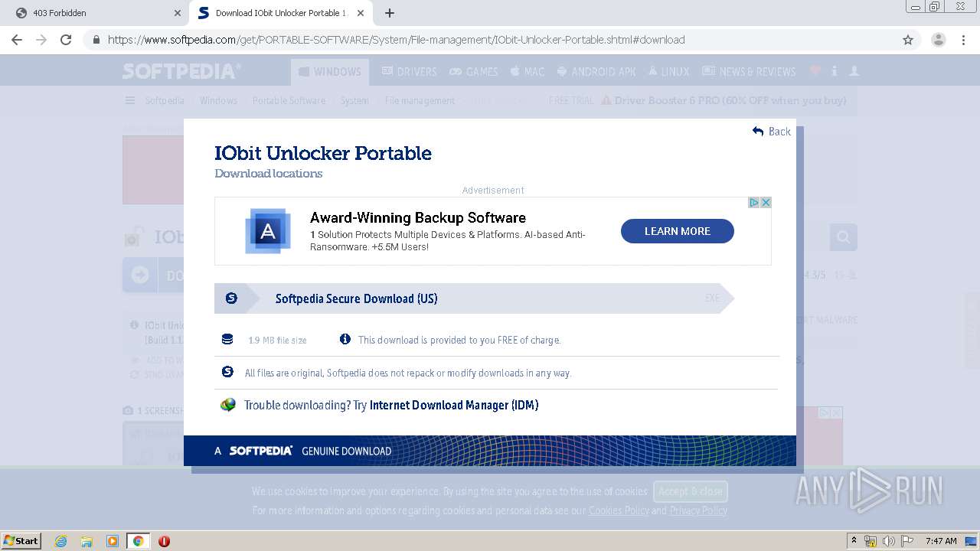Screen dimensions: 980x551
Task: Bookmark this page with the star icon
Action: 908,40
